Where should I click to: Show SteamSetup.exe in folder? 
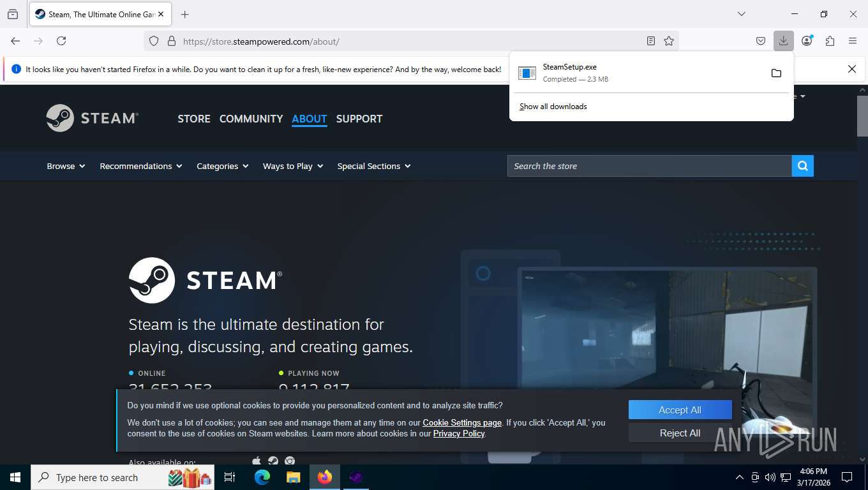click(x=776, y=73)
